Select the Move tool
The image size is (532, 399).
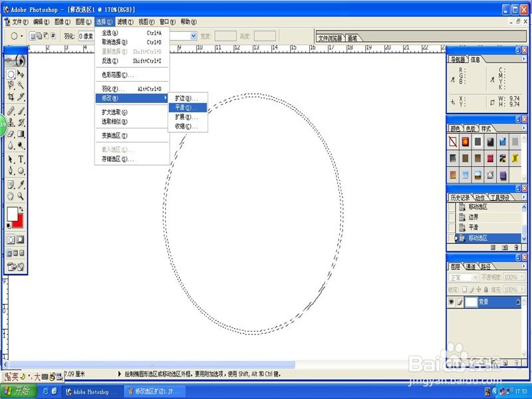point(21,74)
